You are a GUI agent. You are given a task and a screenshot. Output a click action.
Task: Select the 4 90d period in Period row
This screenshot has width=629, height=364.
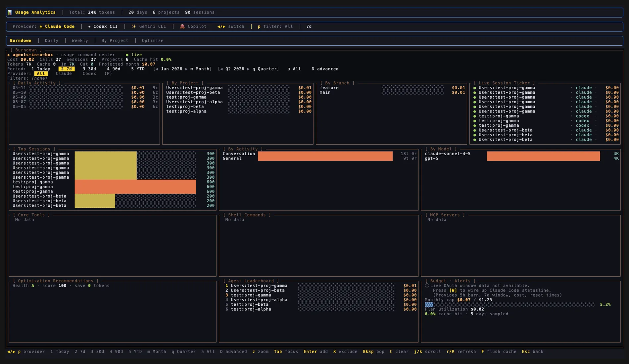click(x=114, y=69)
